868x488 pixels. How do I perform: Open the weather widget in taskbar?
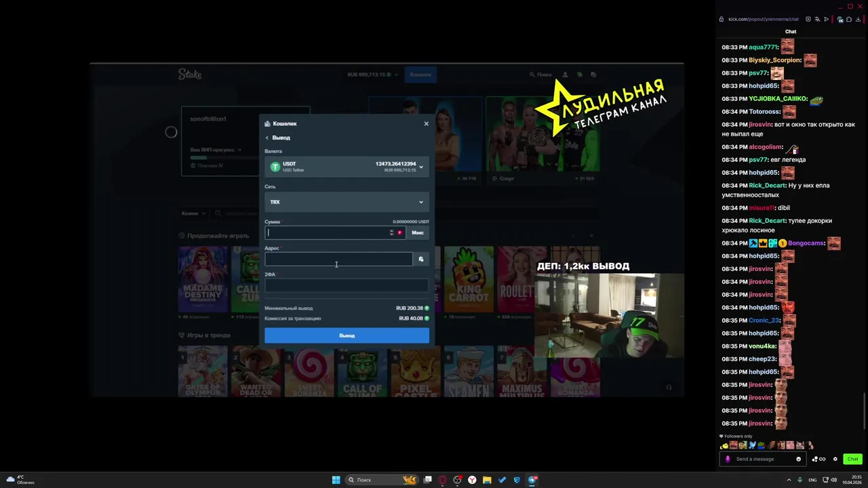[20, 480]
